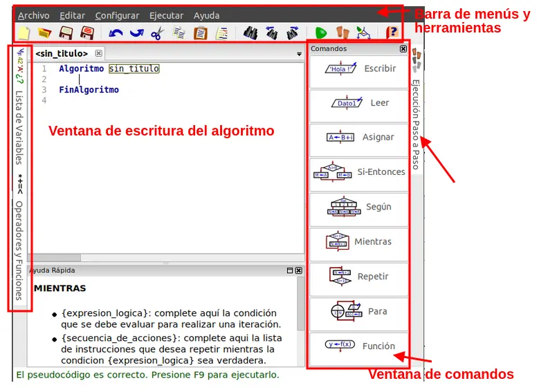Image resolution: width=539 pixels, height=392 pixels.
Task: Insert the Función command
Action: (x=359, y=349)
